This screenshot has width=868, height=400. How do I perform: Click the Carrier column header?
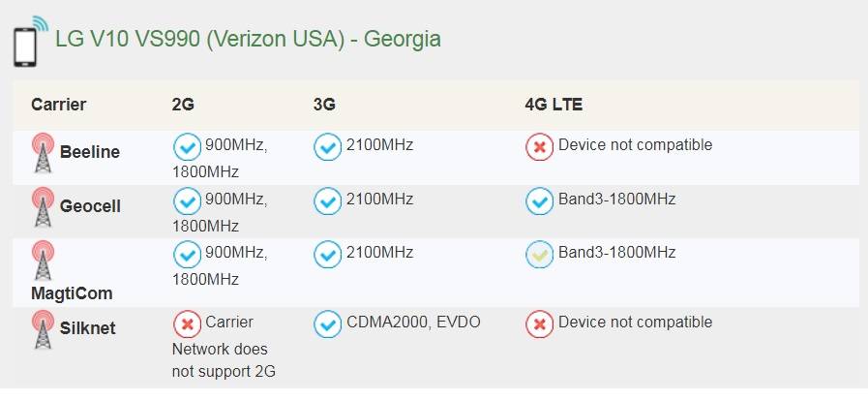[x=58, y=105]
